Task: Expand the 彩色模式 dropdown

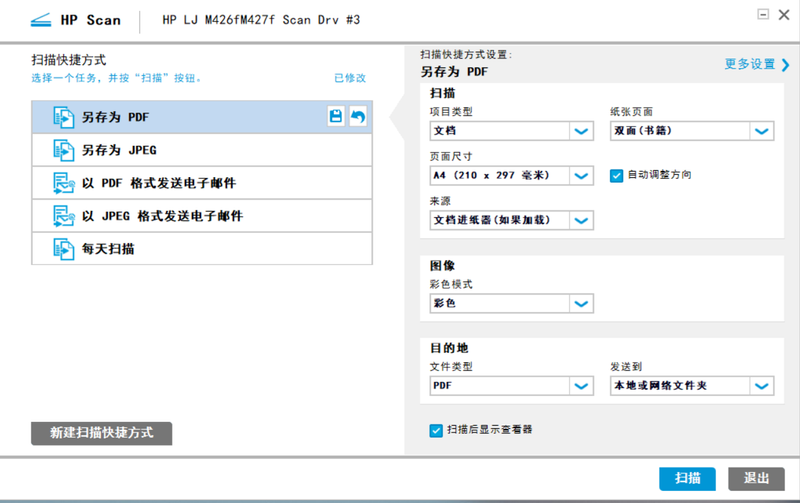Action: (581, 303)
